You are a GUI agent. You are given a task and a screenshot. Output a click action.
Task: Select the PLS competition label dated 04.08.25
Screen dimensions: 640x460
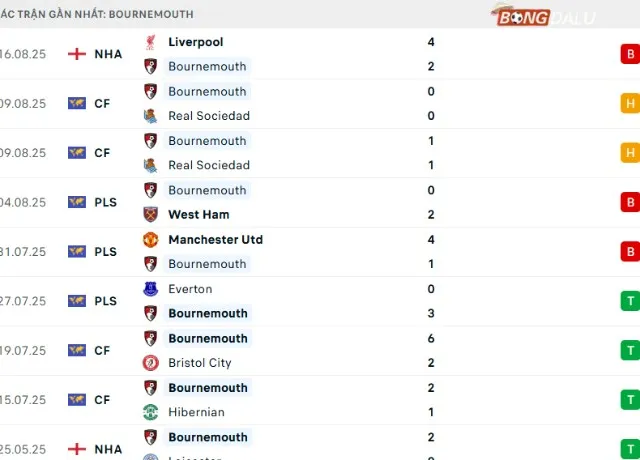pos(105,202)
